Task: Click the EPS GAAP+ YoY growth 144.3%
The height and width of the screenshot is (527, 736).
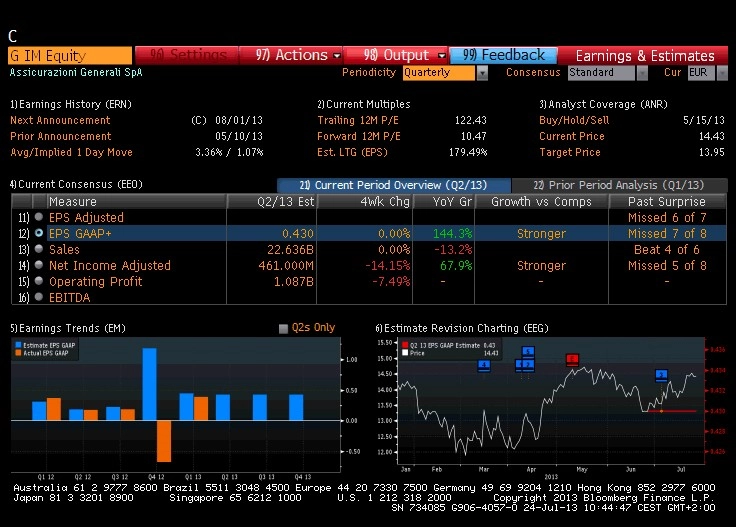Action: (452, 233)
